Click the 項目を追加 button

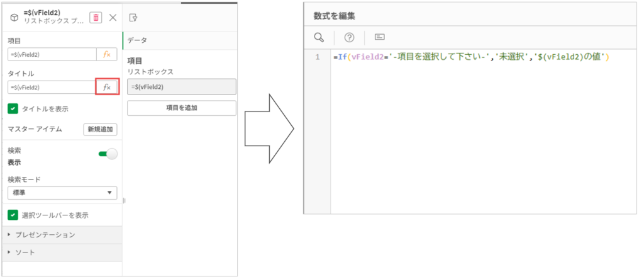(181, 108)
